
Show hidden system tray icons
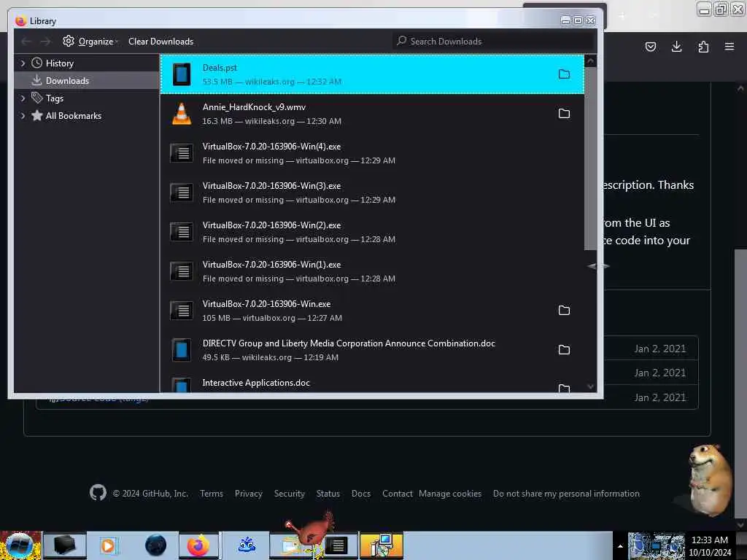pos(620,546)
